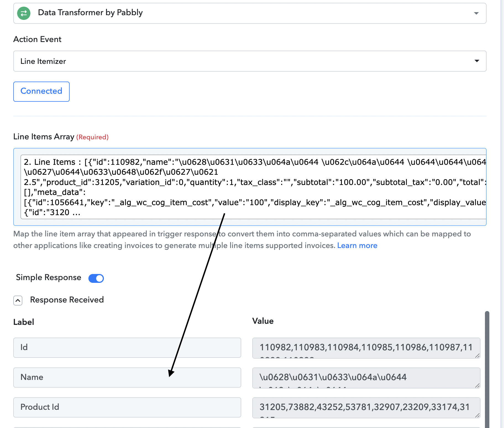Click the resize handle of the Product Id value box
This screenshot has width=504, height=428.
(477, 415)
